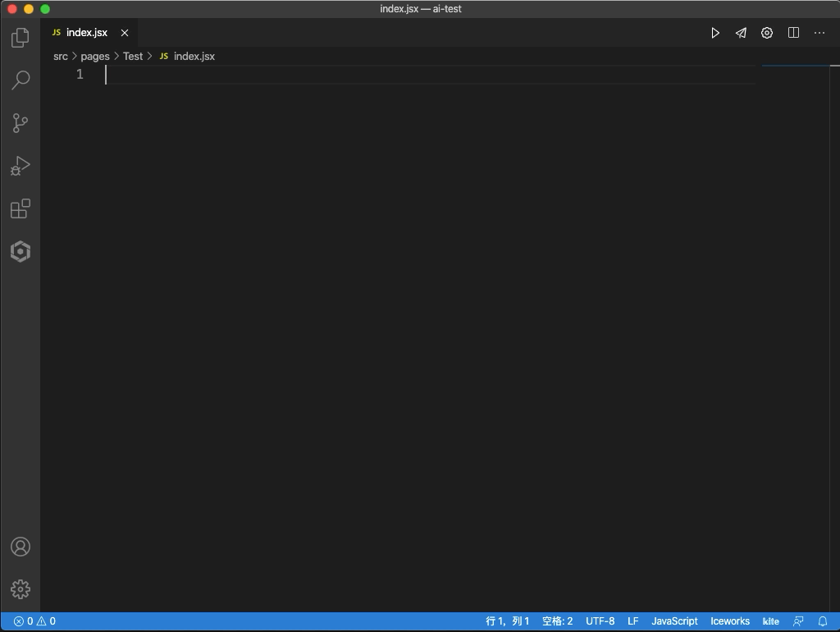Click into editor line 1
The width and height of the screenshot is (840, 632).
point(431,75)
